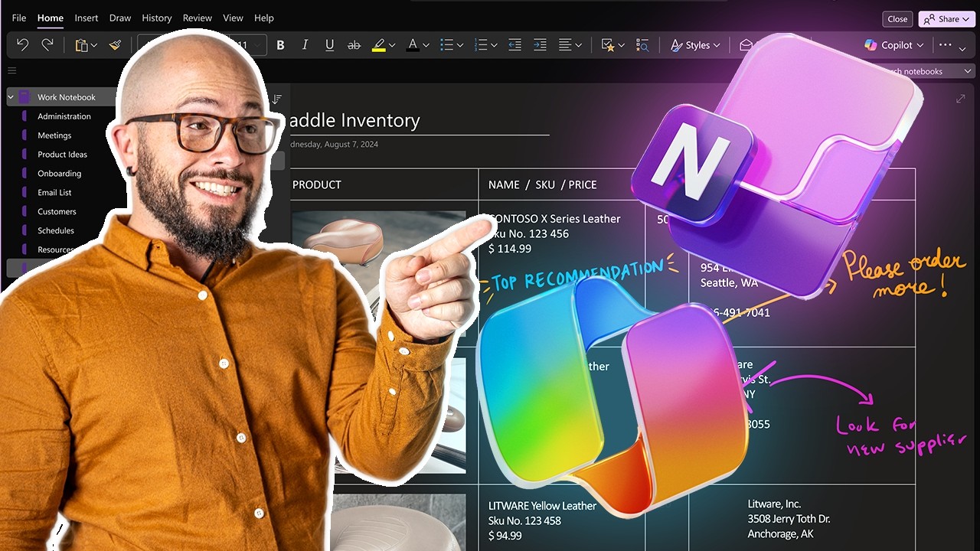Screen dimensions: 980x551
Task: Increase the indent level
Action: (x=540, y=45)
